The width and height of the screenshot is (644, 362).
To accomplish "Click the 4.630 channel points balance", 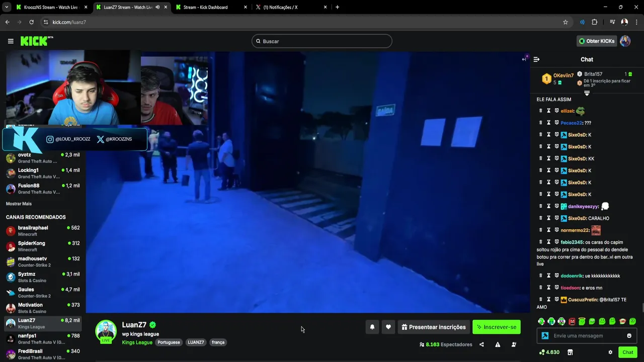I will pos(549,352).
